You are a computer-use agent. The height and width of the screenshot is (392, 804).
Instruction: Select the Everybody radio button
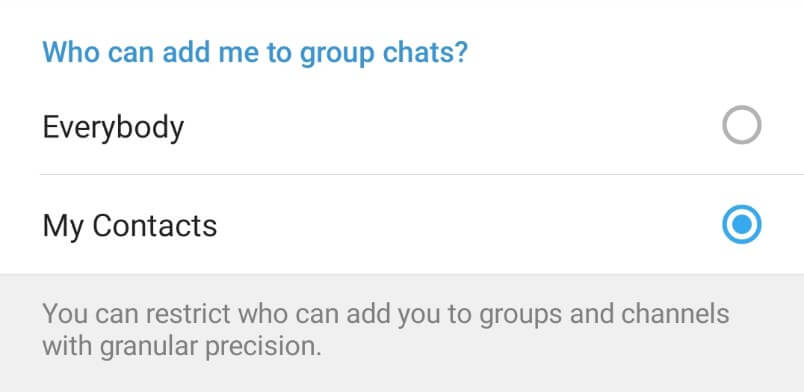[741, 125]
